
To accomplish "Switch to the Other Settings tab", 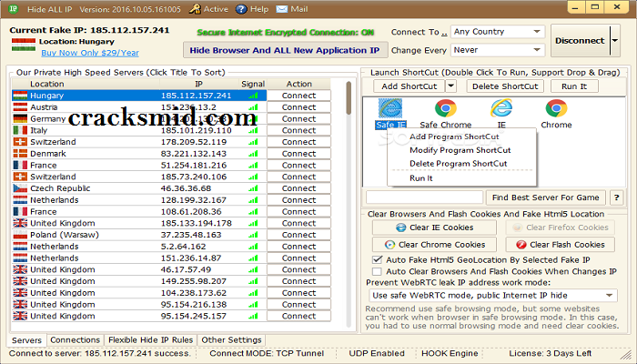I will [x=231, y=340].
